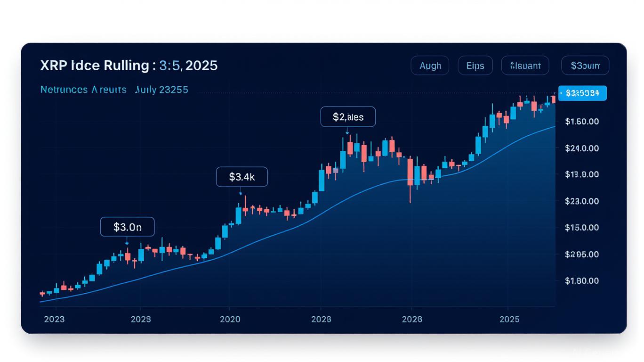
Task: Click the highlighted blue current price tag
Action: pos(582,93)
